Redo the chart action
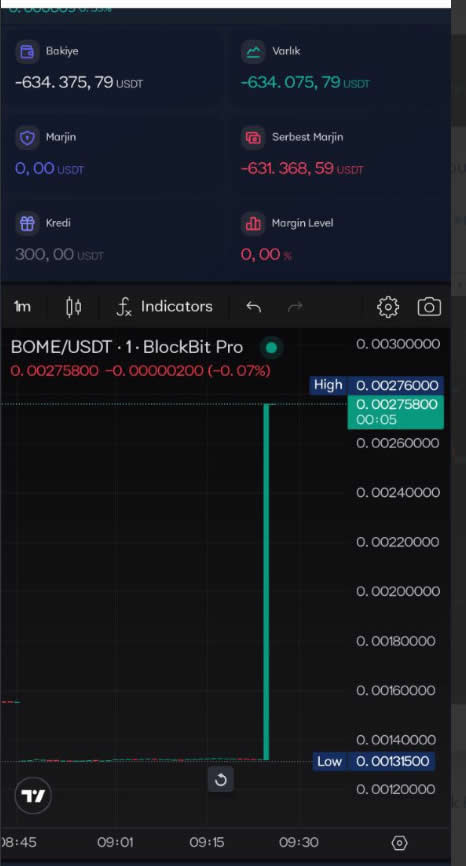The width and height of the screenshot is (466, 866). pos(295,307)
